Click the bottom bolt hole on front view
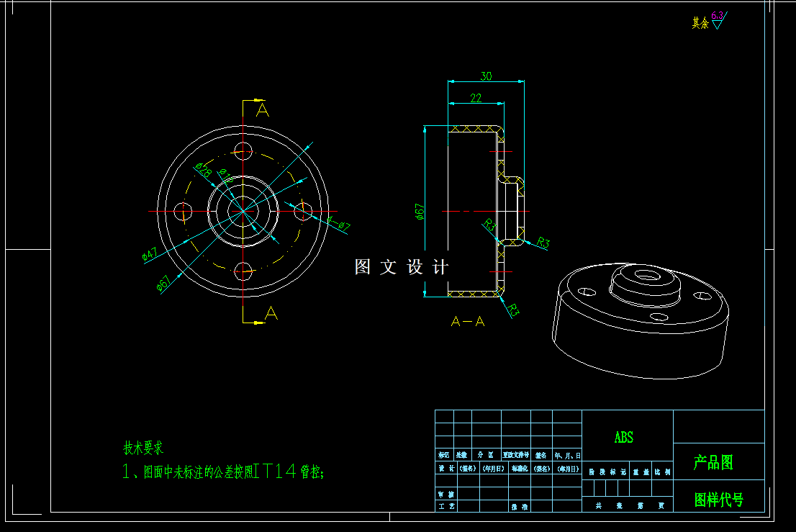The height and width of the screenshot is (532, 796). (243, 271)
